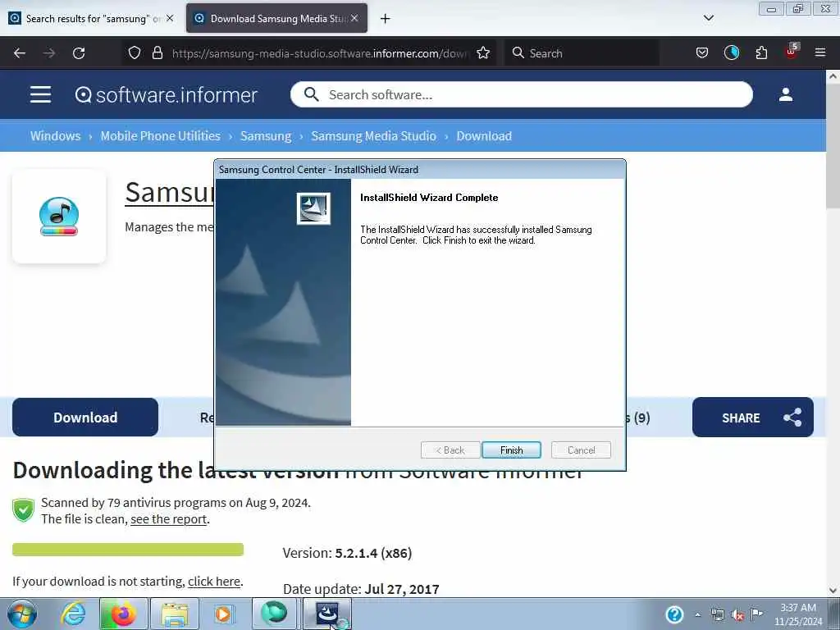This screenshot has height=630, width=840.
Task: Go to Windows breadcrumb
Action: (55, 136)
